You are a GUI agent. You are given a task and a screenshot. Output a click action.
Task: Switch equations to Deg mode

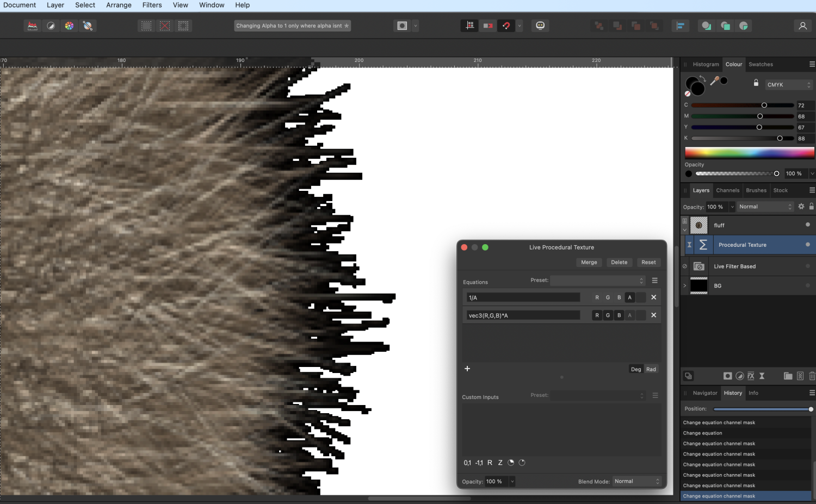[x=635, y=369]
